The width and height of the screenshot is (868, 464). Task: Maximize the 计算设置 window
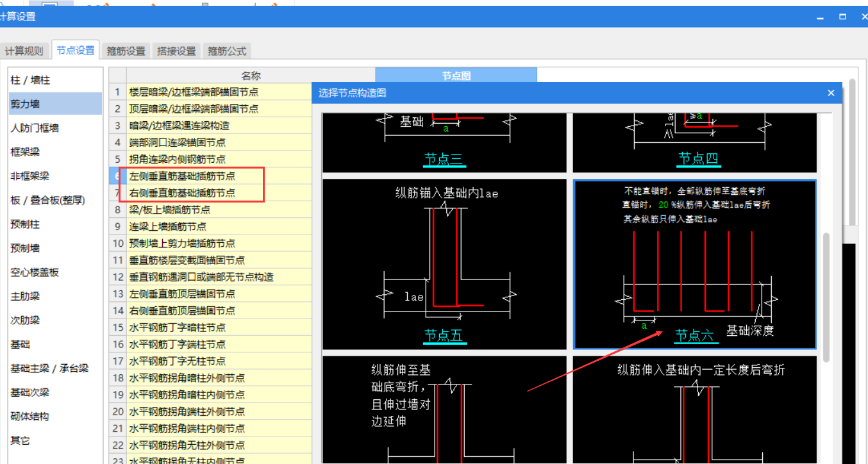[x=842, y=17]
